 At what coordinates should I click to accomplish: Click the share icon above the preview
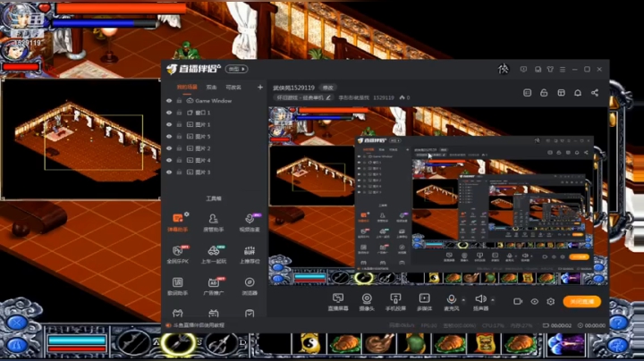(595, 93)
